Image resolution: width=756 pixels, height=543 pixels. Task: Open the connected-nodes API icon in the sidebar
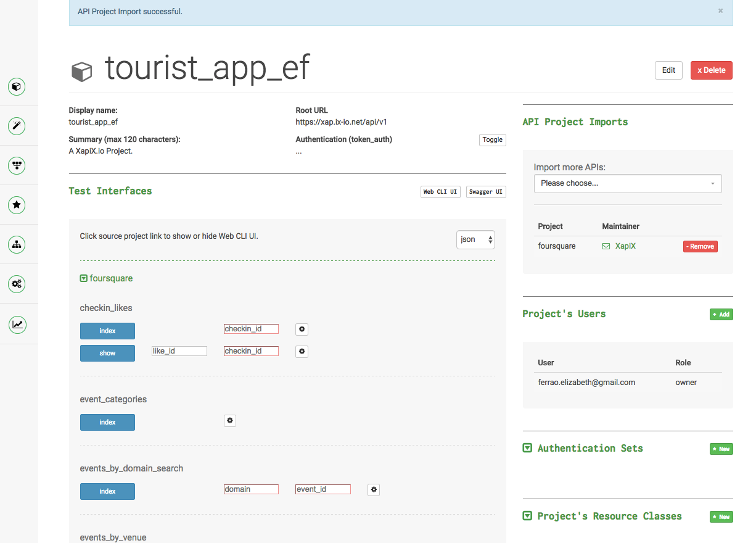click(17, 165)
